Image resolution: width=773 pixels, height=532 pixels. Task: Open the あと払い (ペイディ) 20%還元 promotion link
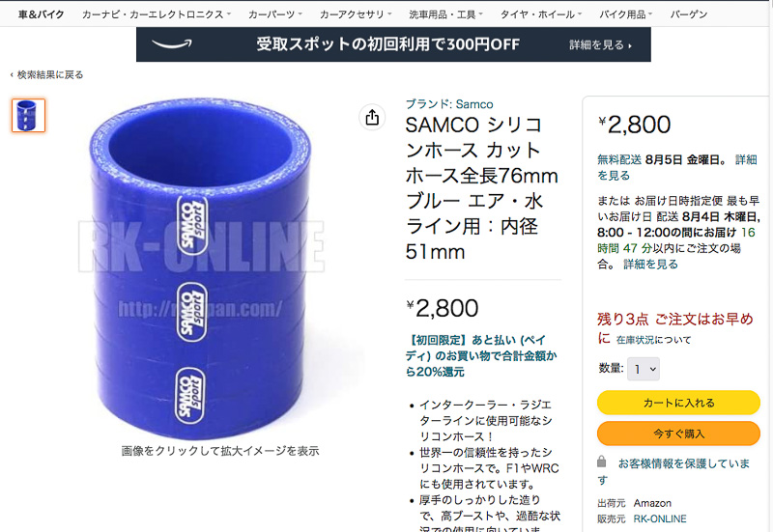tap(481, 355)
